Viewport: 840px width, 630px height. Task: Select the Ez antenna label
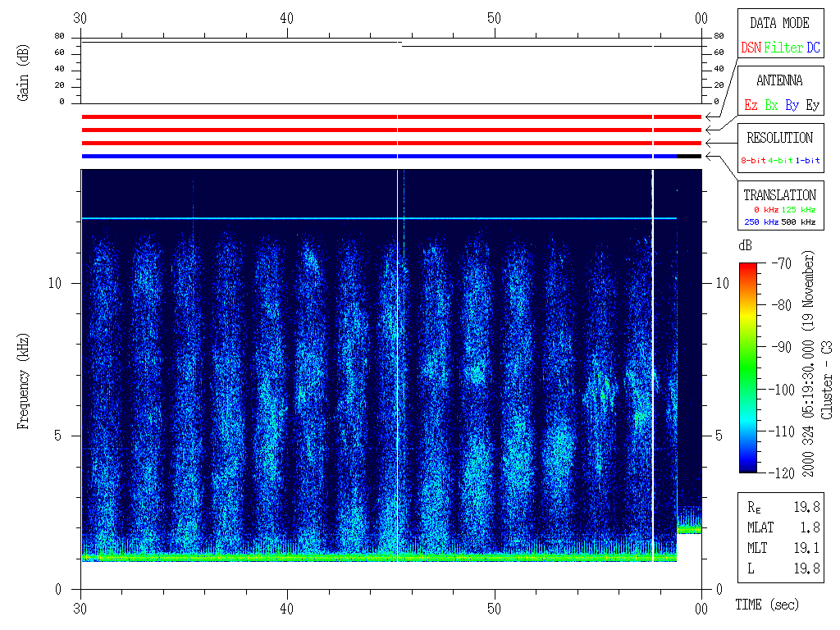click(751, 106)
